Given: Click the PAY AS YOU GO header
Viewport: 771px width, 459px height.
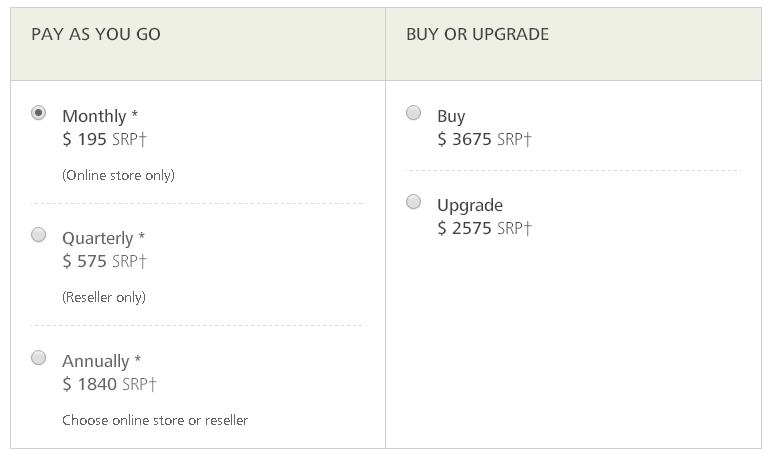Looking at the screenshot, I should [x=96, y=34].
